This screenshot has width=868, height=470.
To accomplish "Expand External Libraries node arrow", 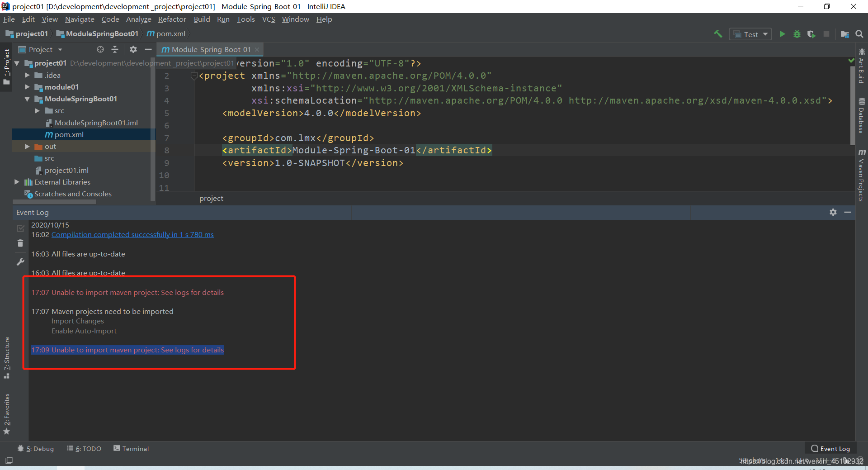I will pos(17,182).
